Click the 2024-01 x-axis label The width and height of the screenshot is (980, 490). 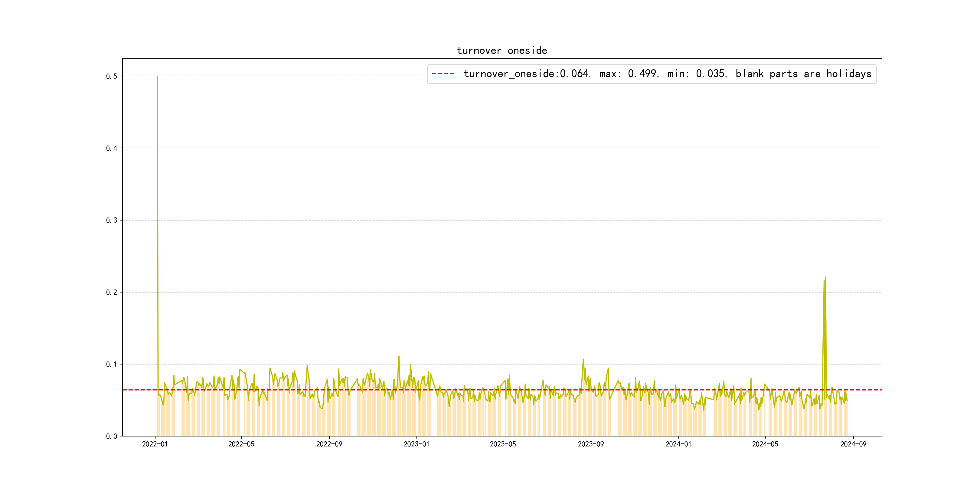pos(678,444)
